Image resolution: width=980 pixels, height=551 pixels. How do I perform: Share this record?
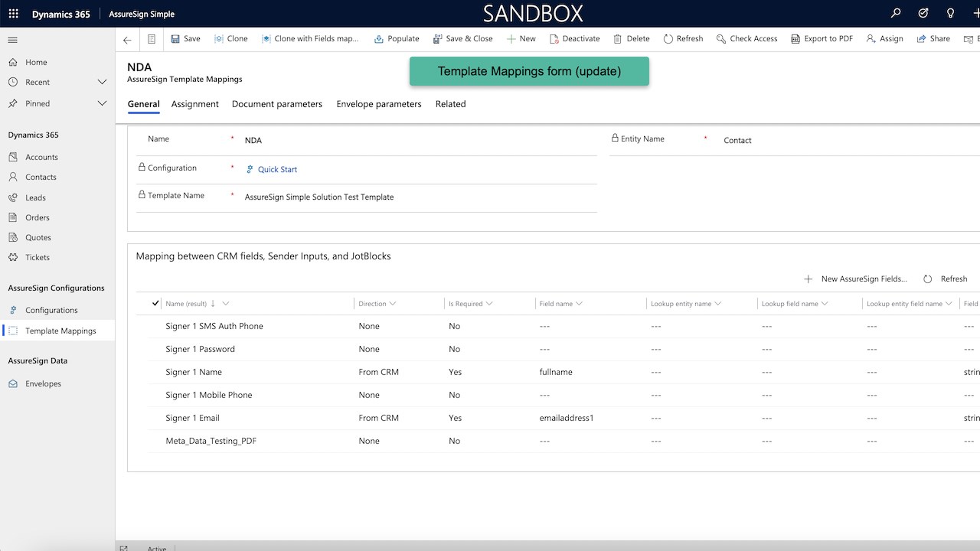click(933, 39)
